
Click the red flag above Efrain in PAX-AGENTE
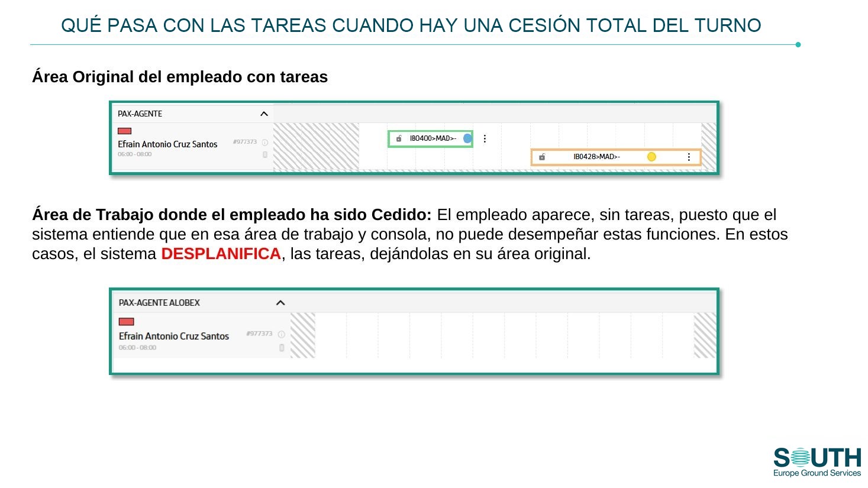click(124, 131)
